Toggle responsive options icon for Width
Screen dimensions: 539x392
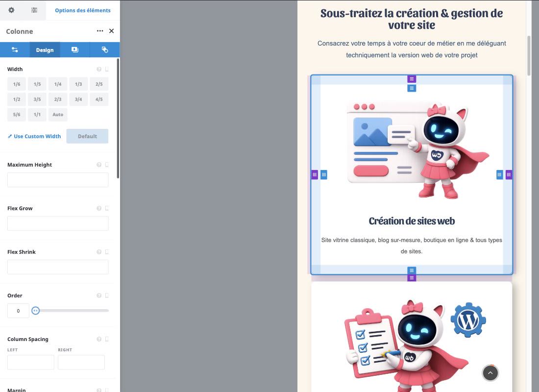pyautogui.click(x=107, y=69)
